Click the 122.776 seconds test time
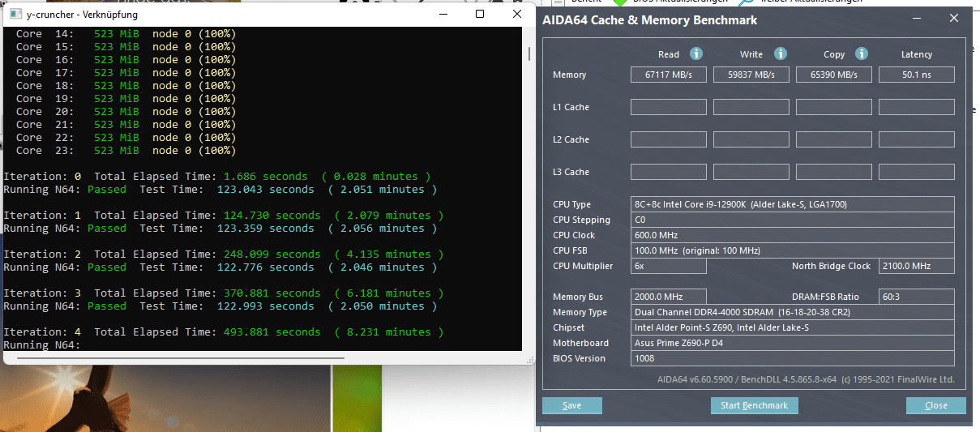This screenshot has width=980, height=432. [265, 267]
